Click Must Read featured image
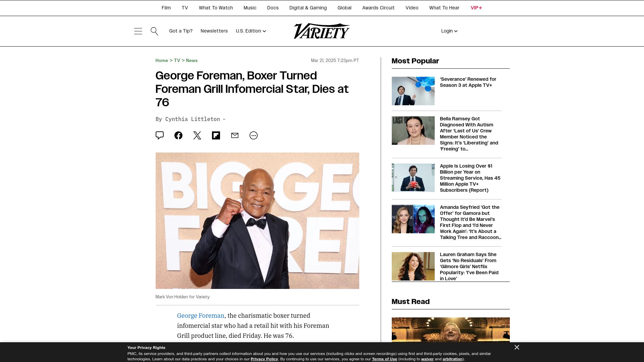This screenshot has height=362, width=644. coord(450,330)
